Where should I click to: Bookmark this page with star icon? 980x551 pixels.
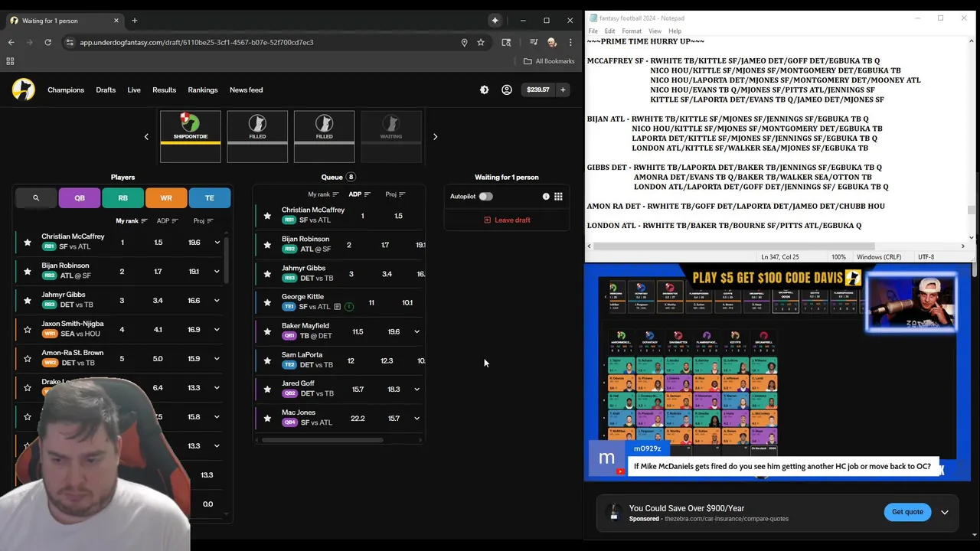click(481, 42)
